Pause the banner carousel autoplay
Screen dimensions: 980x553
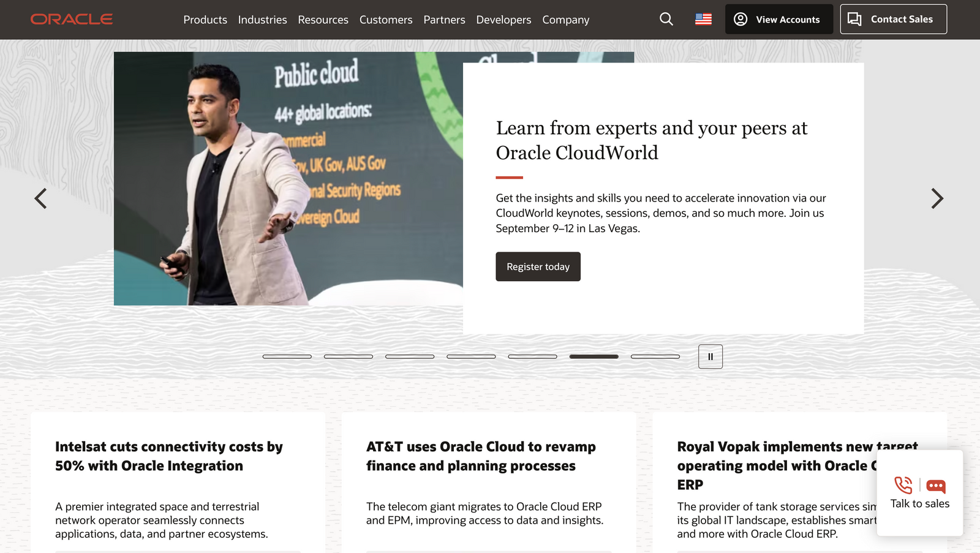pos(710,356)
